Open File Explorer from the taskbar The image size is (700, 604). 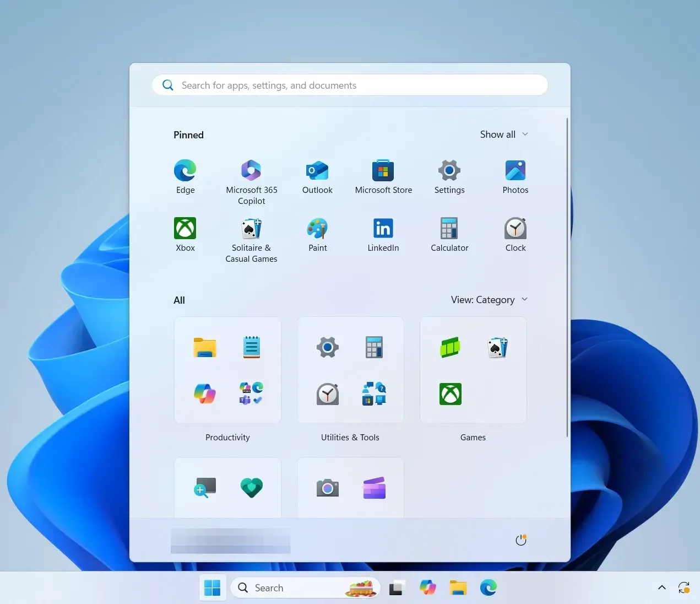[x=458, y=587]
